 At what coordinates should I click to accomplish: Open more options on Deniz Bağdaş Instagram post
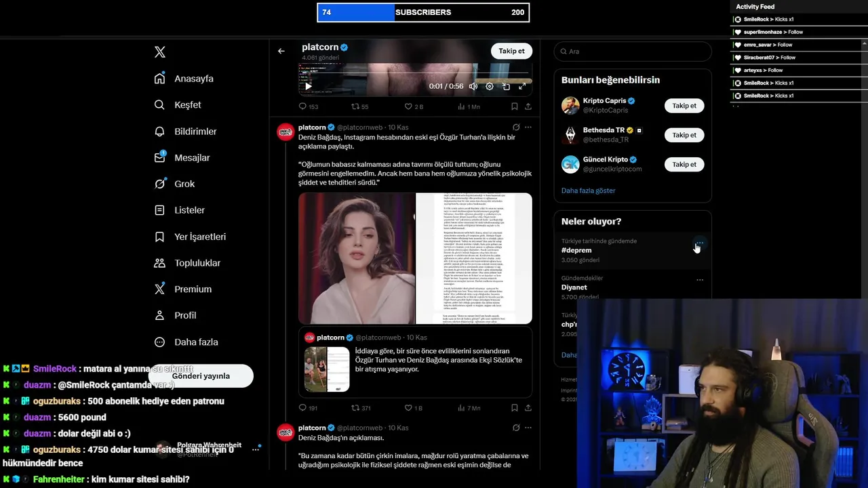click(528, 127)
